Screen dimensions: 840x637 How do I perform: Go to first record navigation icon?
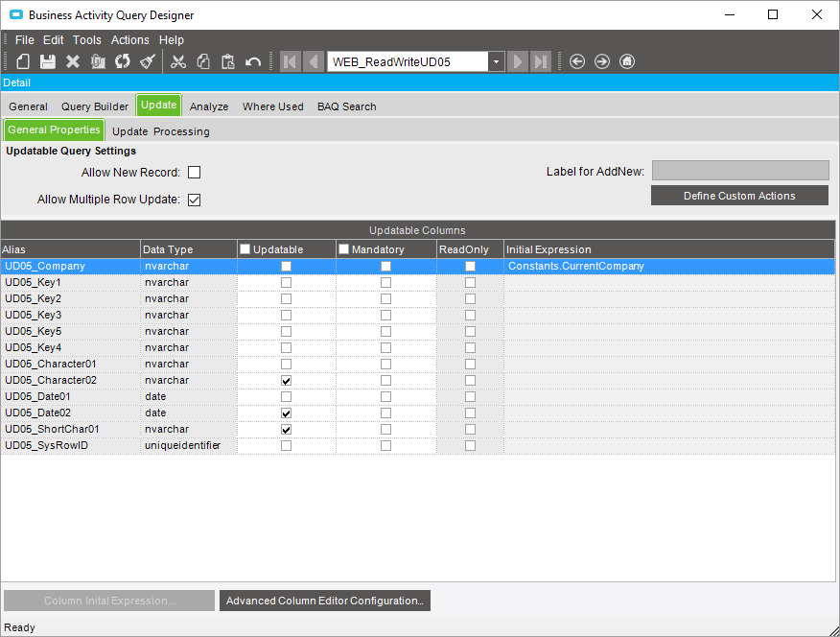(290, 61)
